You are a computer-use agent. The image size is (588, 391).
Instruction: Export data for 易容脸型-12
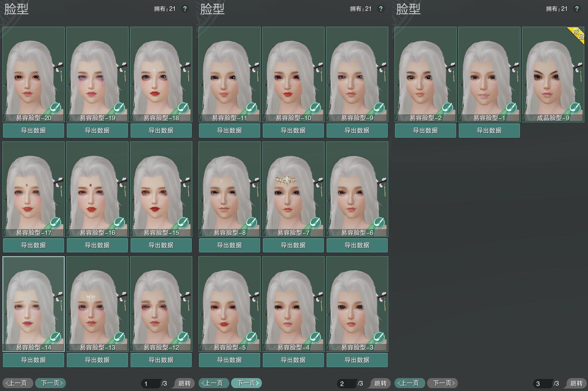(x=161, y=360)
